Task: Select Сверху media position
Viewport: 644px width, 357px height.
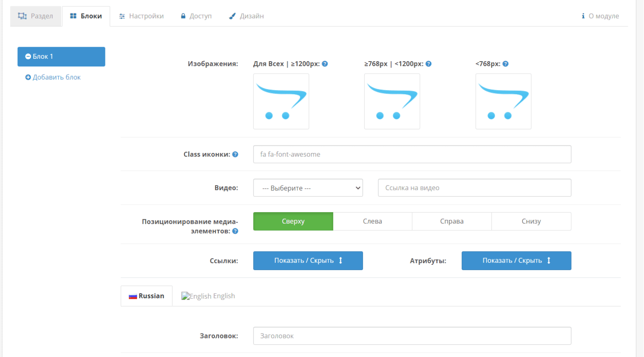Action: click(x=293, y=221)
